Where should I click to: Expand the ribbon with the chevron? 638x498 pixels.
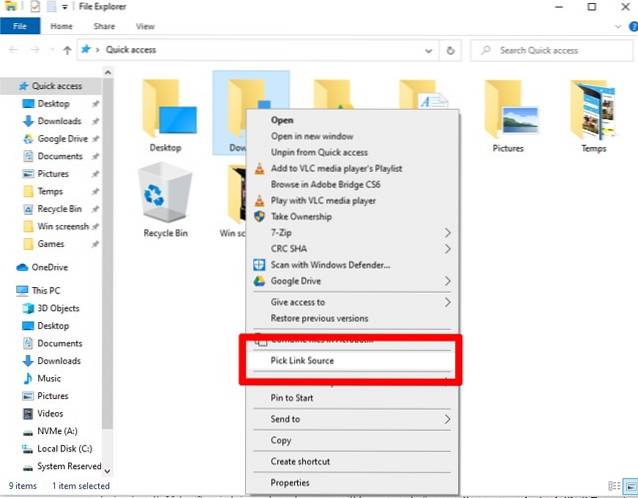[618, 27]
